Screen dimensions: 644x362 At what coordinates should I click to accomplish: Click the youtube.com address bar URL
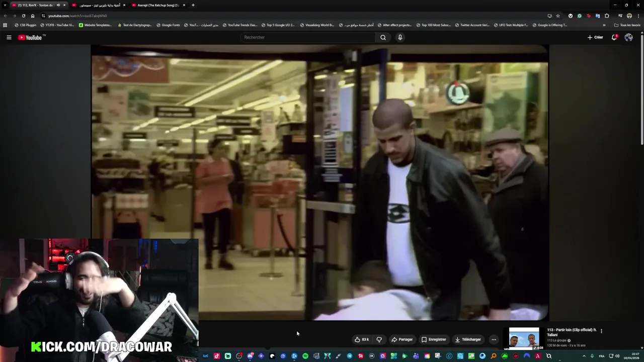pos(77,16)
